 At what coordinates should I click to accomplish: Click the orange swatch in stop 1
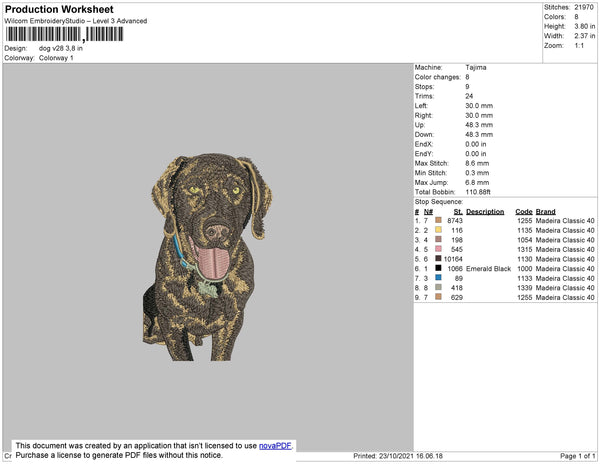pos(439,220)
